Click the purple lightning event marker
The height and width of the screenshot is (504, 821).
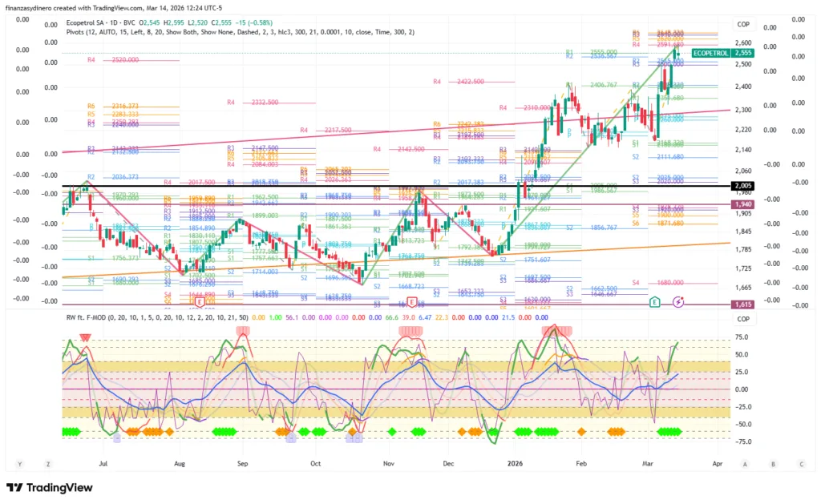(678, 301)
